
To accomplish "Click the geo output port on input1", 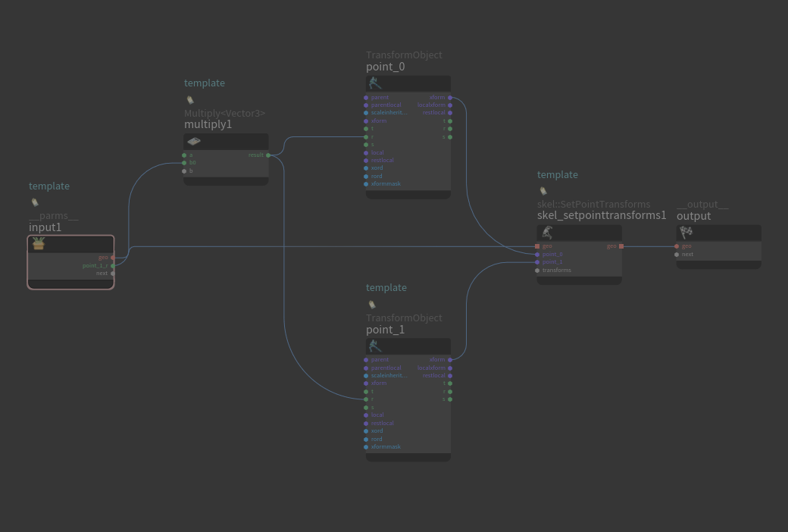I will (x=113, y=258).
